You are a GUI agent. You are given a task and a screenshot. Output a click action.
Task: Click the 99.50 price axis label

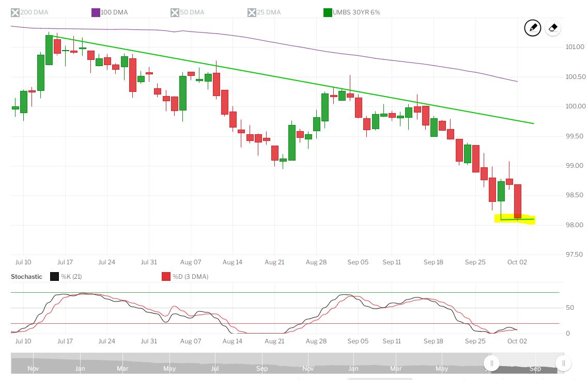(575, 136)
